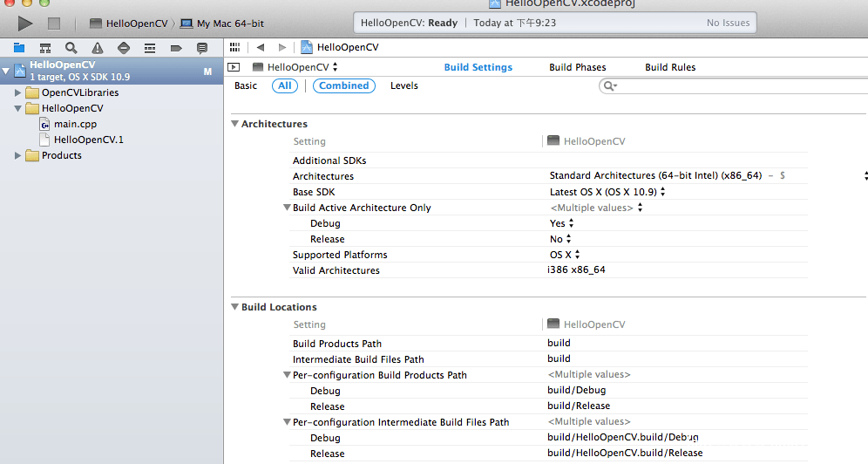This screenshot has height=464, width=868.
Task: Select Combined view of settings
Action: [343, 85]
